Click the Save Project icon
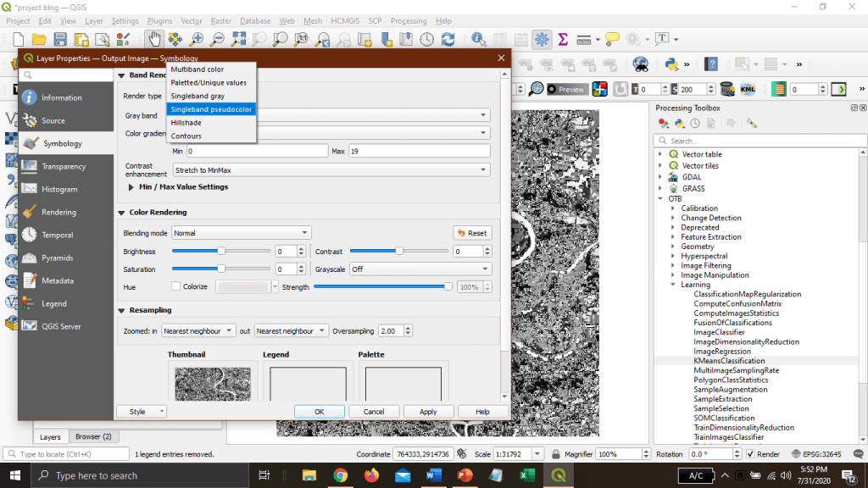Screen dimensions: 868x488 coord(60,39)
